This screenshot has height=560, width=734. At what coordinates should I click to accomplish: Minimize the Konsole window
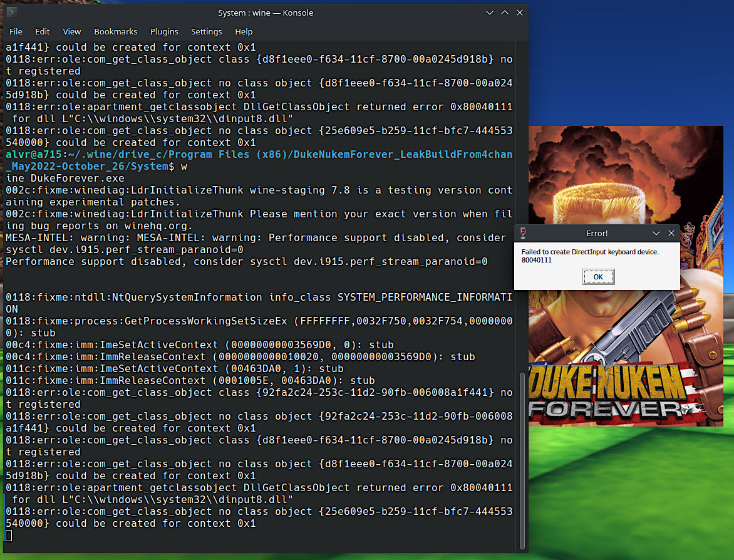(x=490, y=13)
